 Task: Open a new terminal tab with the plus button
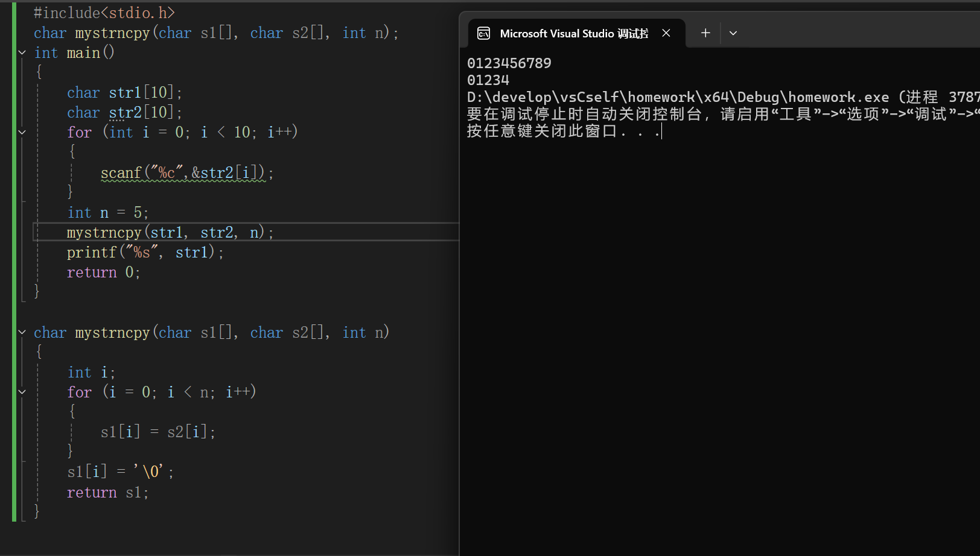[705, 33]
